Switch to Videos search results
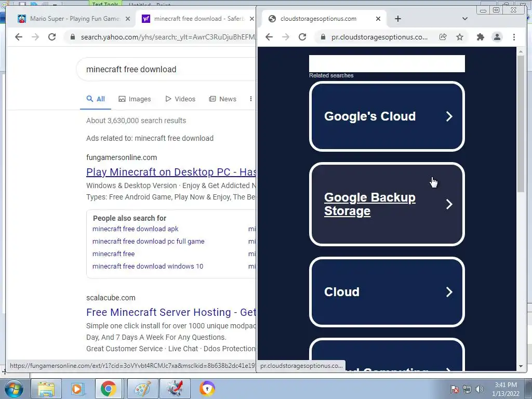 (180, 99)
